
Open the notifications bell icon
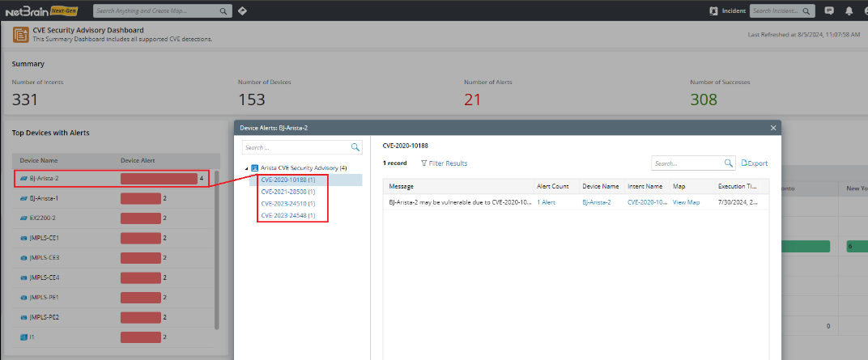849,11
